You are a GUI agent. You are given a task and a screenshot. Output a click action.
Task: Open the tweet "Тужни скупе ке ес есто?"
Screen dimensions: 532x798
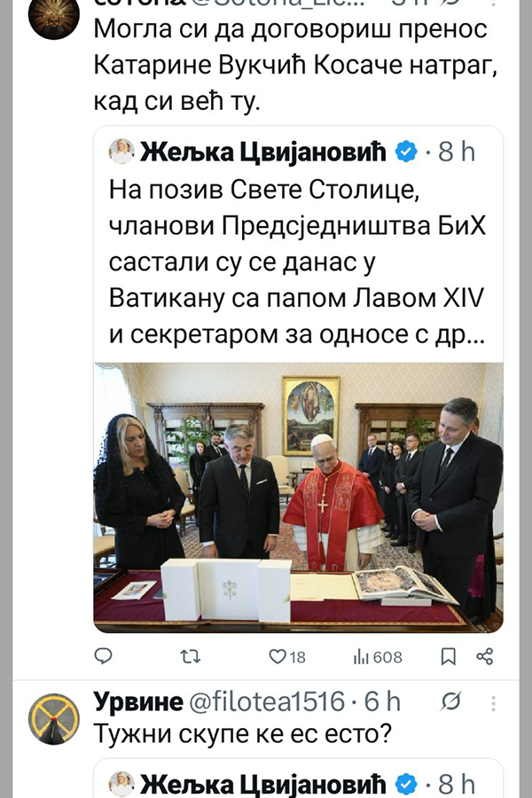pos(243,733)
